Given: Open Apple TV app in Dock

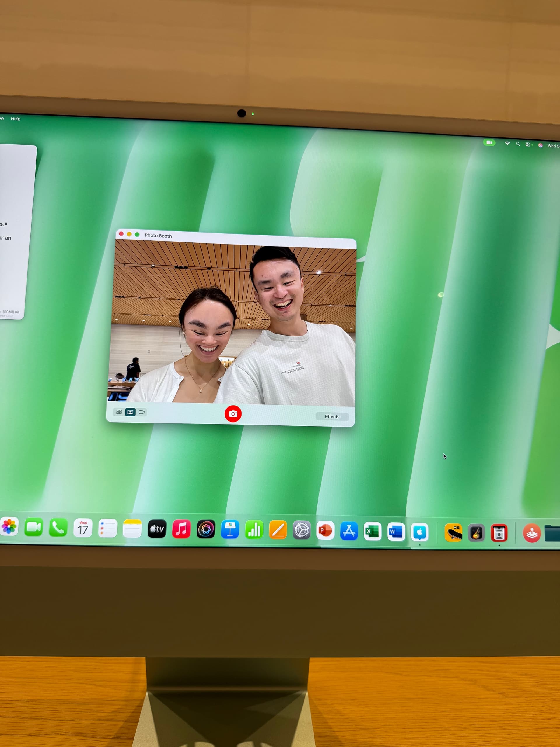Looking at the screenshot, I should pyautogui.click(x=157, y=528).
